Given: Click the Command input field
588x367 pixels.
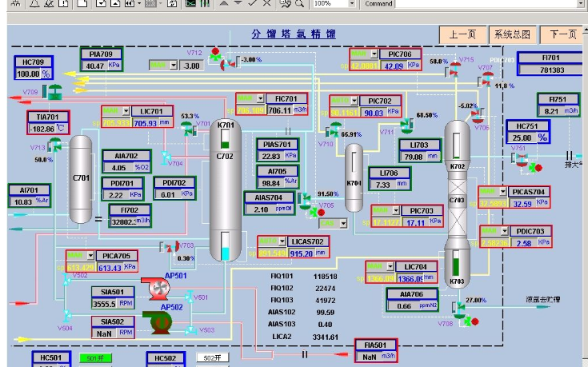Looking at the screenshot, I should (x=490, y=4).
